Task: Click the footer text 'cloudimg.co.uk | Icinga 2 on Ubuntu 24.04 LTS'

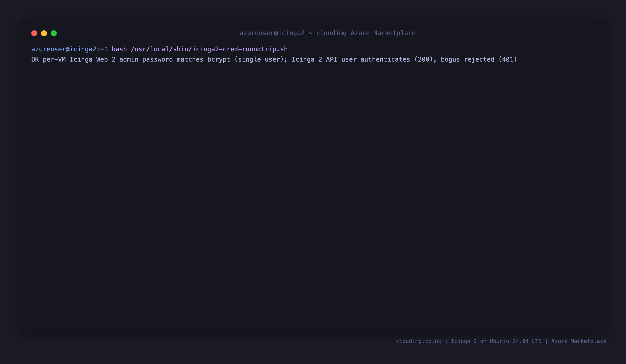Action: click(469, 341)
